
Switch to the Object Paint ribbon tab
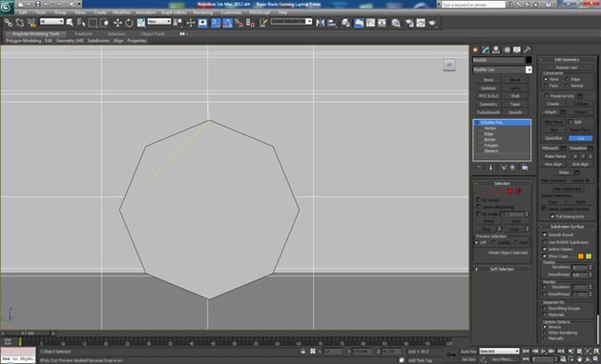tap(153, 33)
